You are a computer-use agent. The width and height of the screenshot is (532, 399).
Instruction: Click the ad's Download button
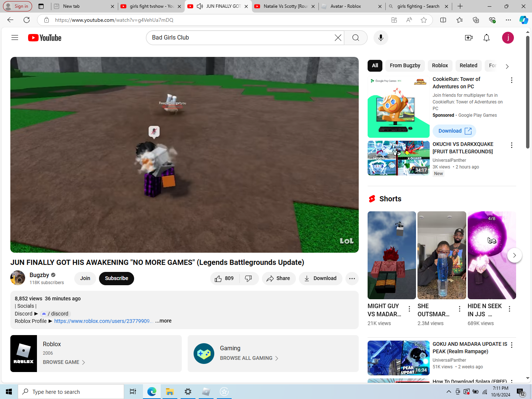coord(454,131)
